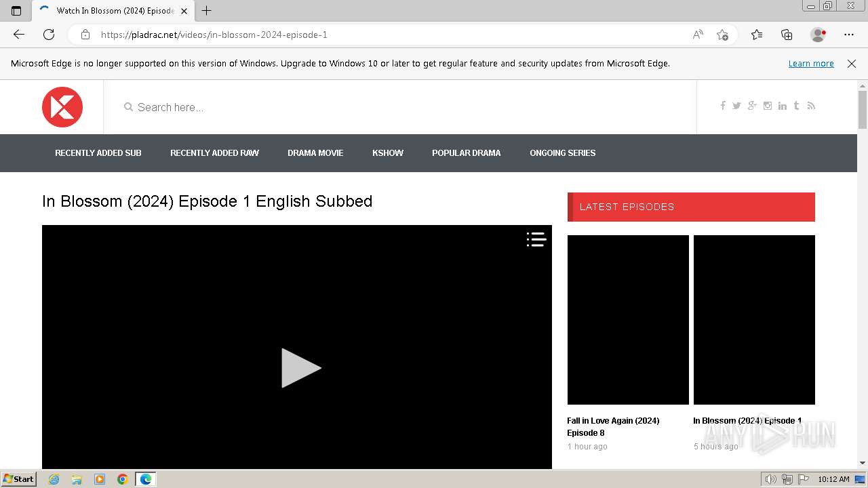Click the Latest Episodes header
The width and height of the screenshot is (868, 488).
(x=691, y=207)
